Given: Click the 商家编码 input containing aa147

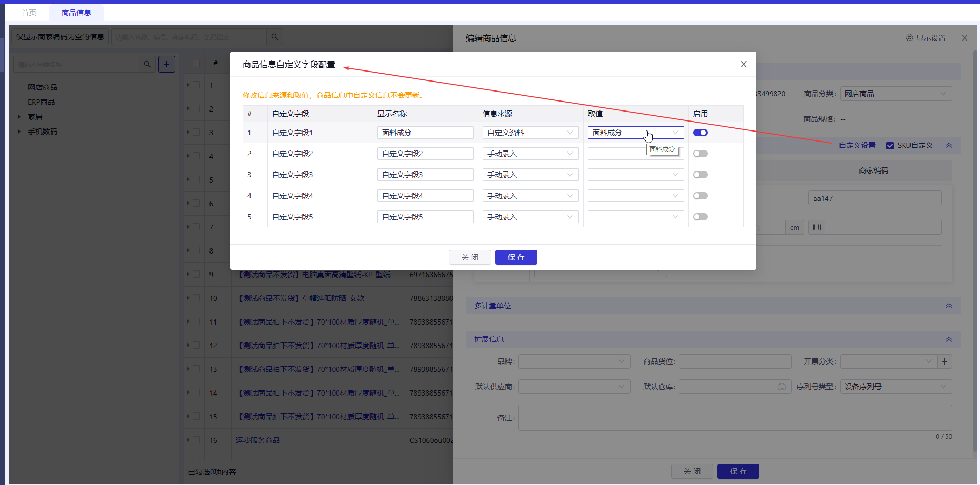Looking at the screenshot, I should click(x=875, y=198).
